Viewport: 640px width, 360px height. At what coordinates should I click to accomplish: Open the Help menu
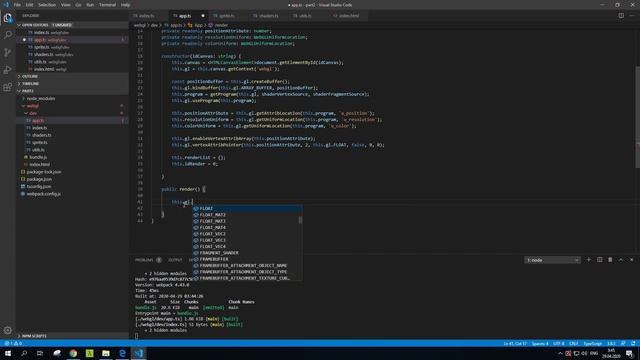coord(125,5)
